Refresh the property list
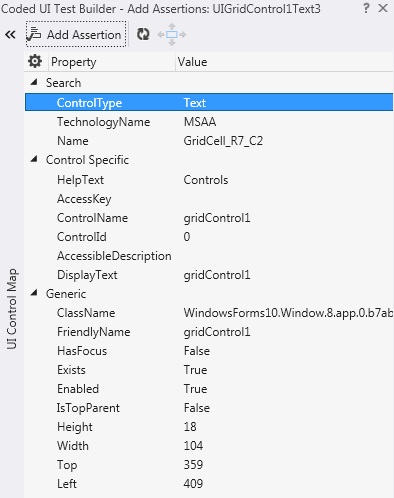This screenshot has width=394, height=498. coord(143,34)
